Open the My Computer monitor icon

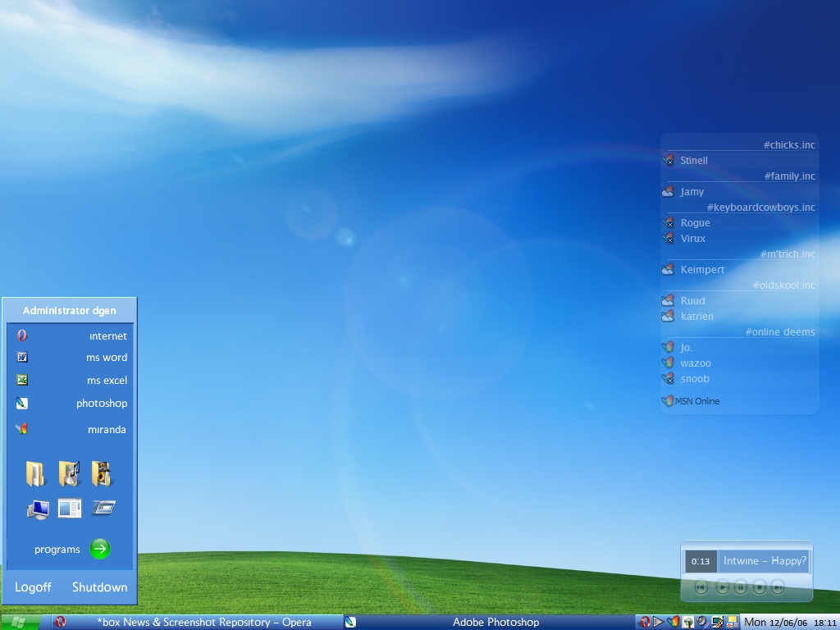point(38,509)
